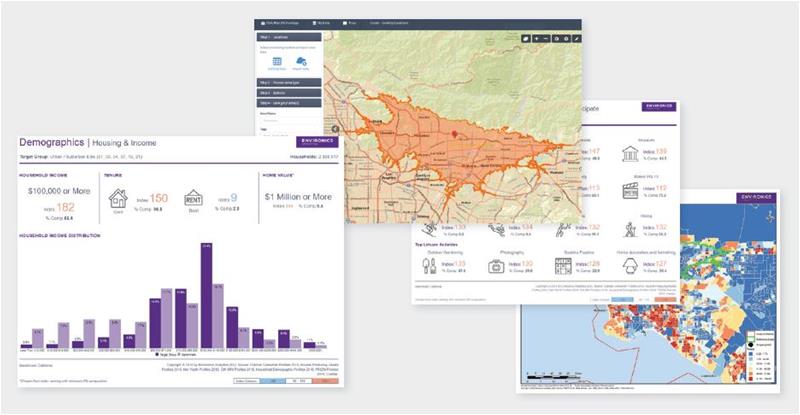
Task: Expand the second step panel header
Action: click(x=290, y=82)
